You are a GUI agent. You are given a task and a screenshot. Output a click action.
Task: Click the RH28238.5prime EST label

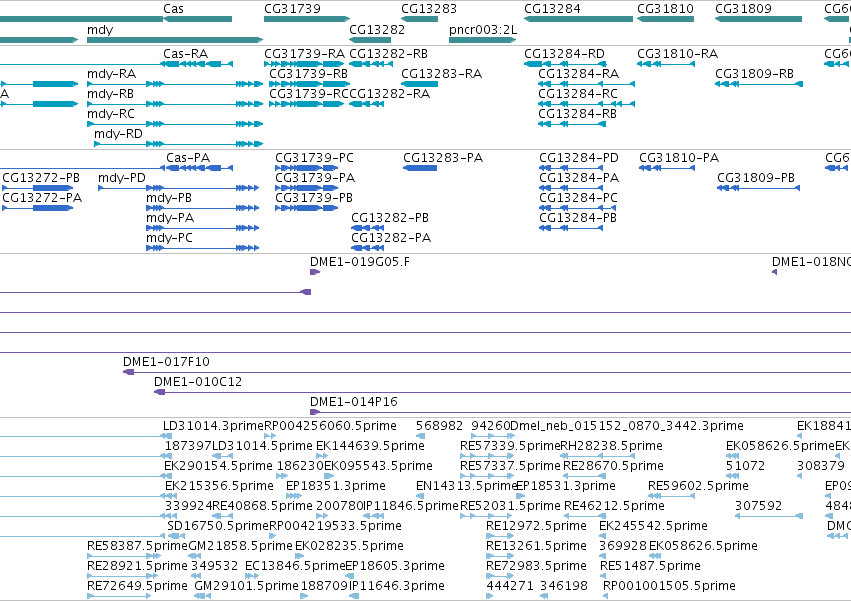click(611, 446)
